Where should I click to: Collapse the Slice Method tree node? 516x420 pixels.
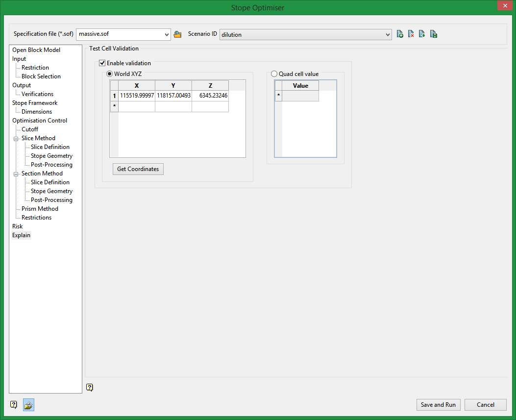(x=16, y=139)
